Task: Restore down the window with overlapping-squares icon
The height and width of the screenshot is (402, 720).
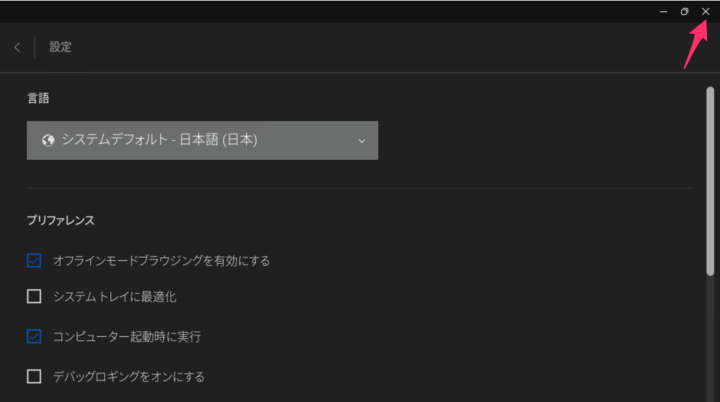Action: 685,11
